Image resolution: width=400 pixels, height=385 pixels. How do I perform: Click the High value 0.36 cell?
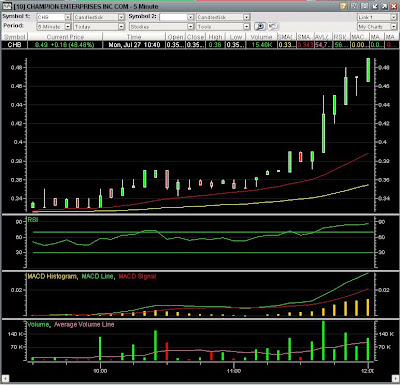click(x=215, y=44)
